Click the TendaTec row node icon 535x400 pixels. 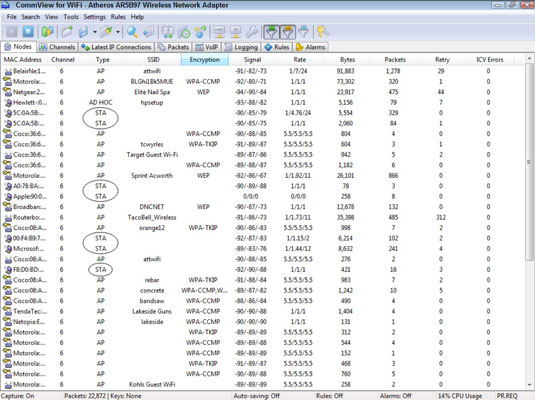click(8, 311)
